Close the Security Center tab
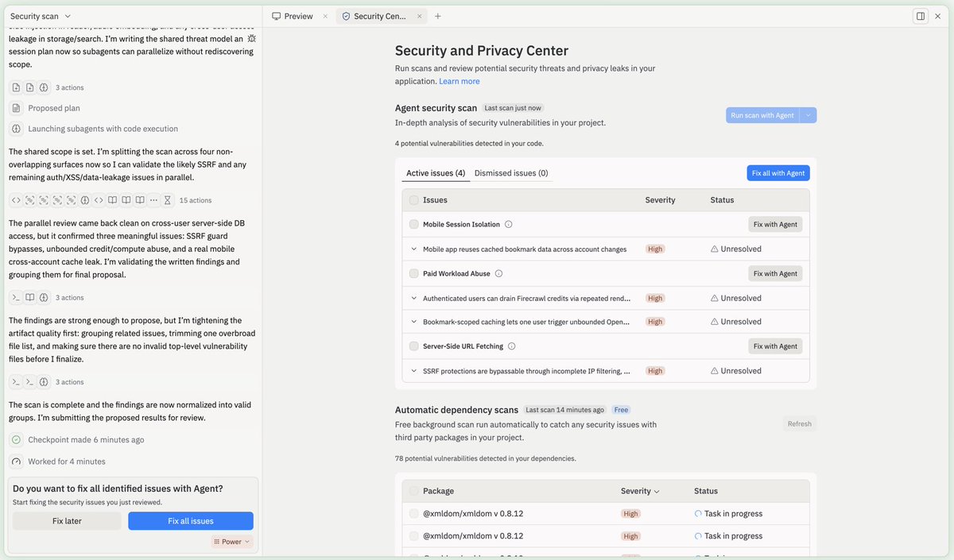Viewport: 954px width, 560px height. click(418, 16)
